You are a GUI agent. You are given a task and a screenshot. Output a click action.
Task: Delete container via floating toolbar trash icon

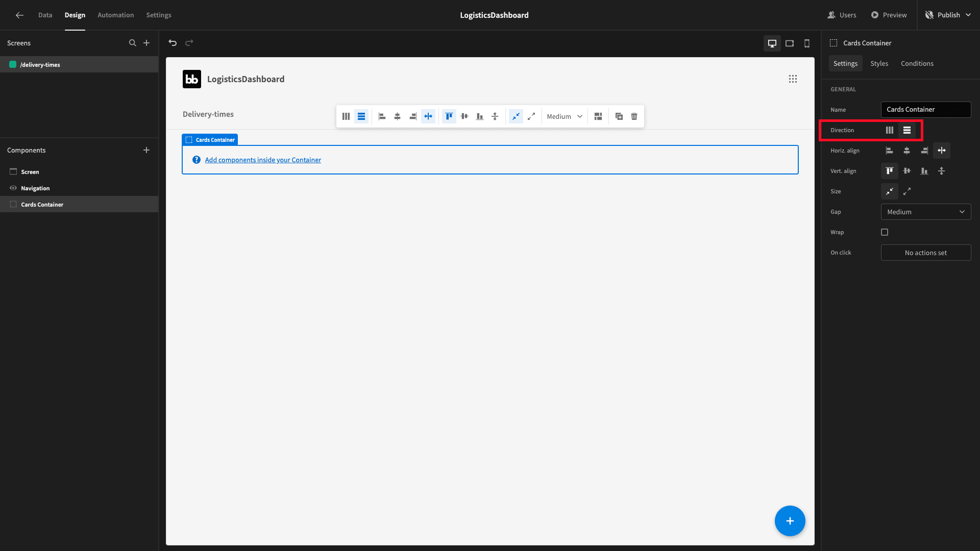634,116
